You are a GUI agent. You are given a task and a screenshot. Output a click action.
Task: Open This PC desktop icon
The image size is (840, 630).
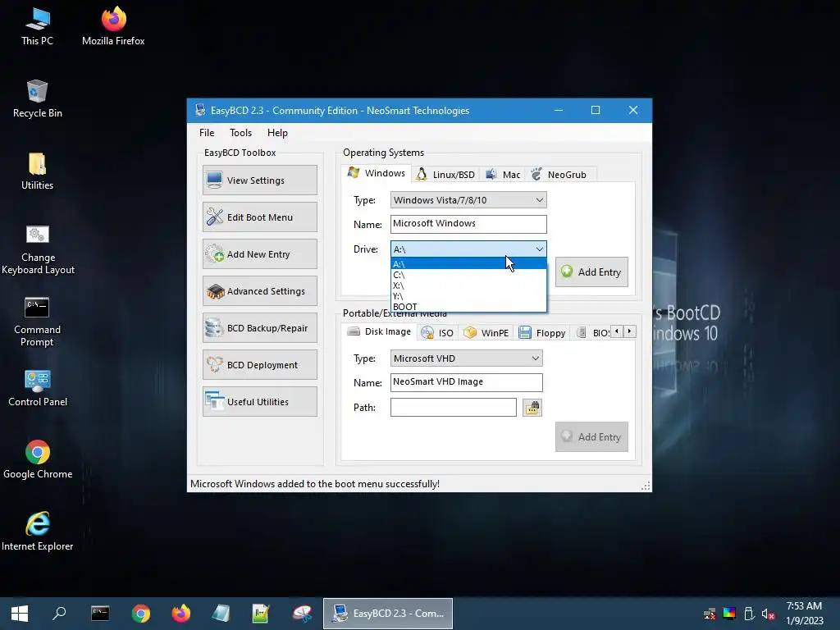tap(37, 25)
